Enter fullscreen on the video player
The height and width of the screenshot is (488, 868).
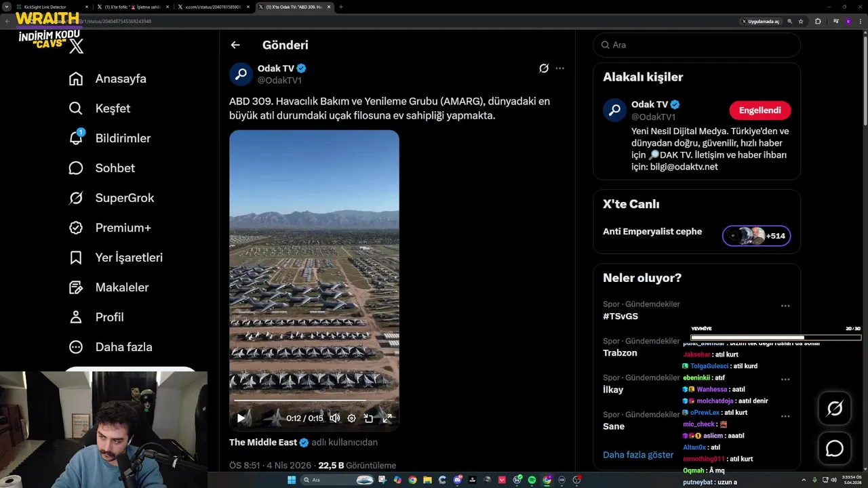point(387,418)
